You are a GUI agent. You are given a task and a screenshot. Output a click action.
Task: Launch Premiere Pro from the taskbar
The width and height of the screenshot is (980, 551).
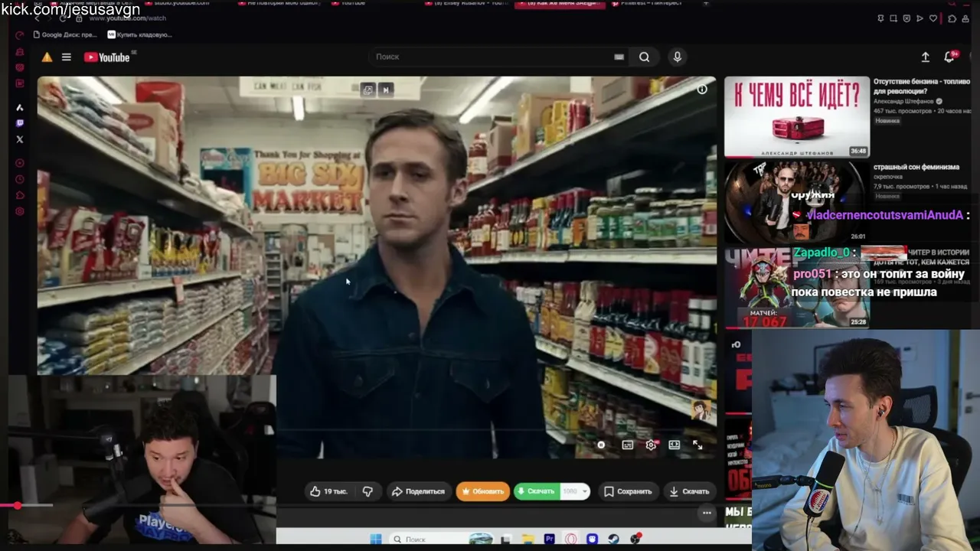click(549, 540)
